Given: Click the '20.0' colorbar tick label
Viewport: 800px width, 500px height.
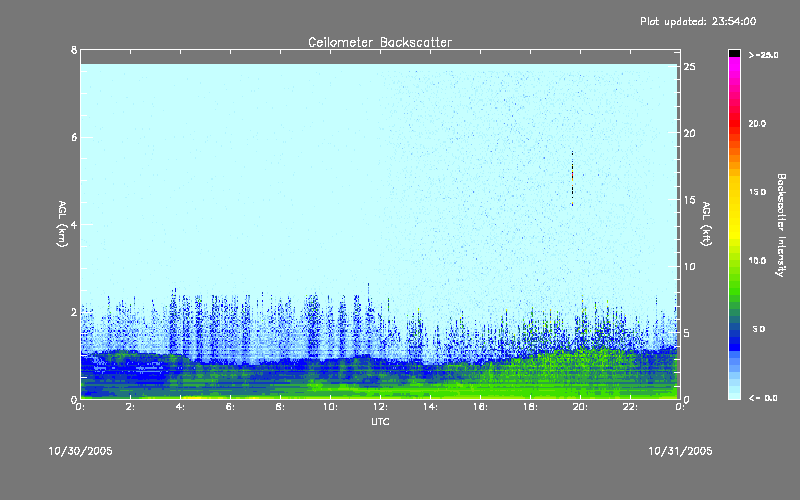Looking at the screenshot, I should 757,123.
